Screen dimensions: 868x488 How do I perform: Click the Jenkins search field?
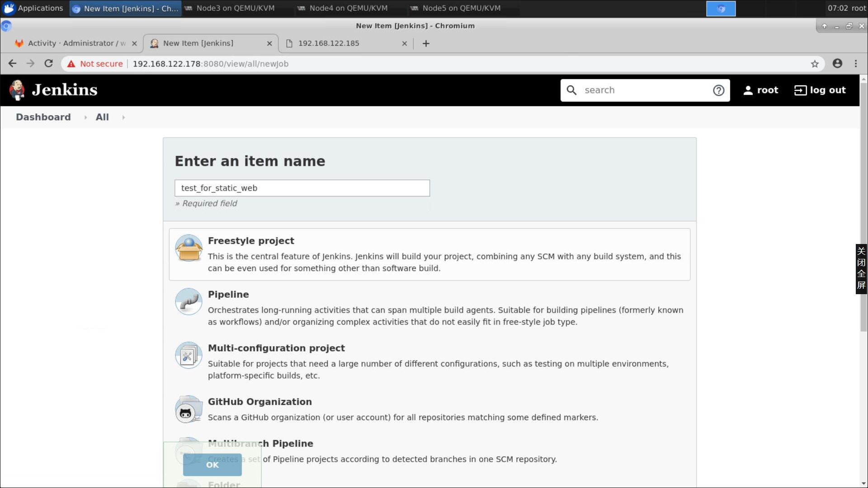point(645,90)
